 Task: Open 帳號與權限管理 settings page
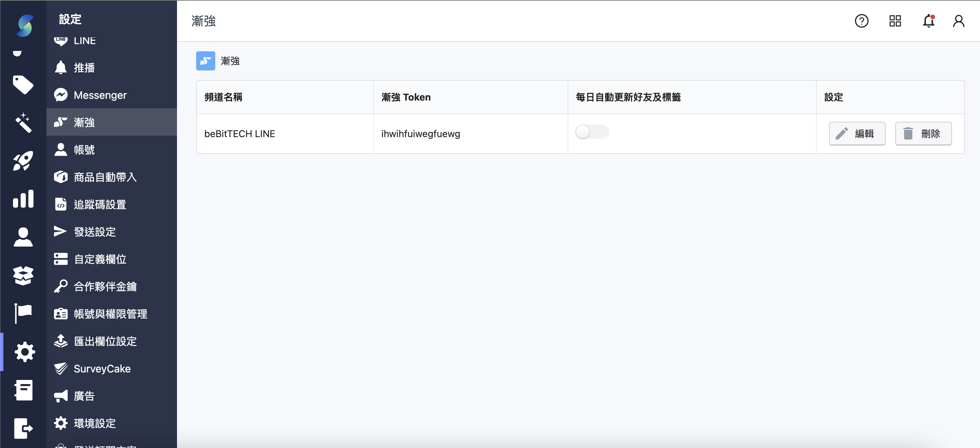(110, 314)
